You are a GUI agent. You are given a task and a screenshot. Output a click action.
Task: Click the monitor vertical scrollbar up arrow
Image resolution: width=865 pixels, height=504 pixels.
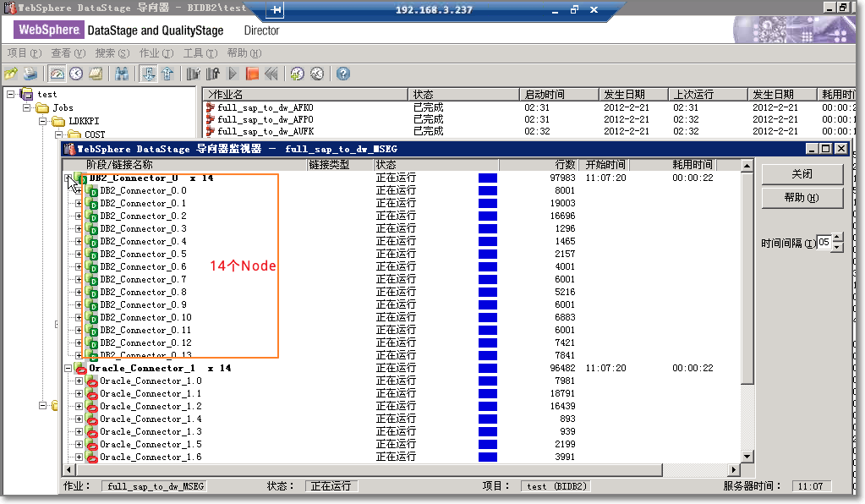tap(747, 166)
